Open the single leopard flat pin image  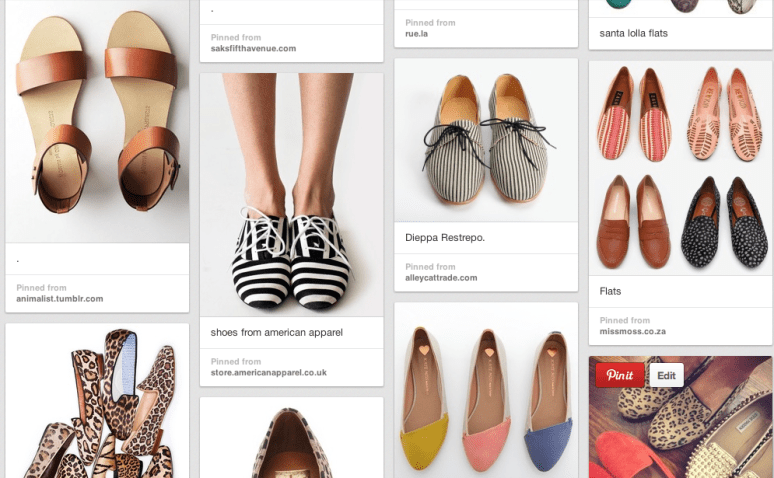[292, 438]
